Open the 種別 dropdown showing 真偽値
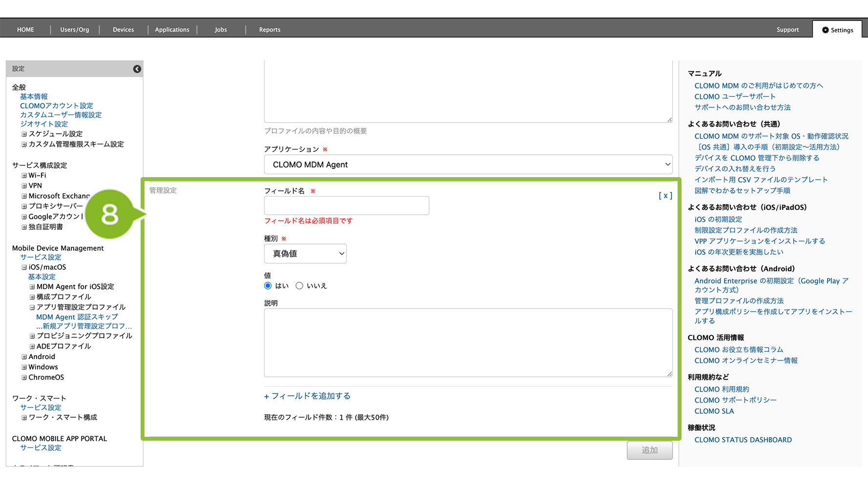 [x=305, y=254]
